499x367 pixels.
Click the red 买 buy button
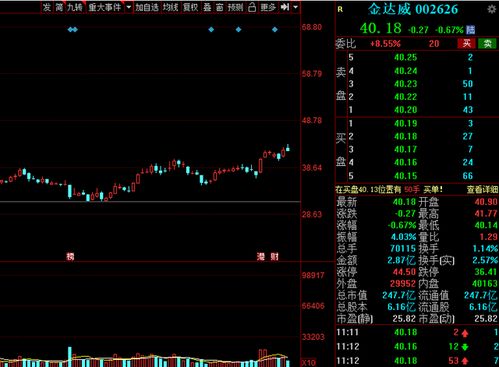point(466,43)
